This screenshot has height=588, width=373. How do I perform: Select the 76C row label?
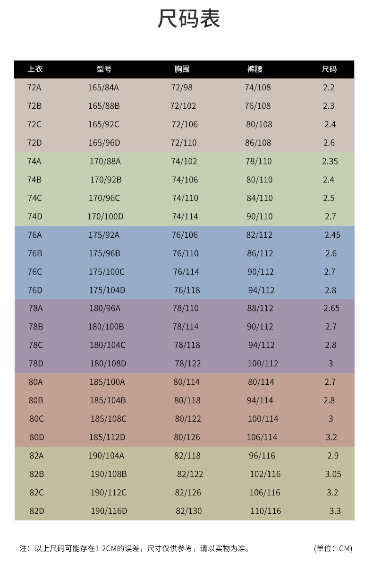[35, 272]
